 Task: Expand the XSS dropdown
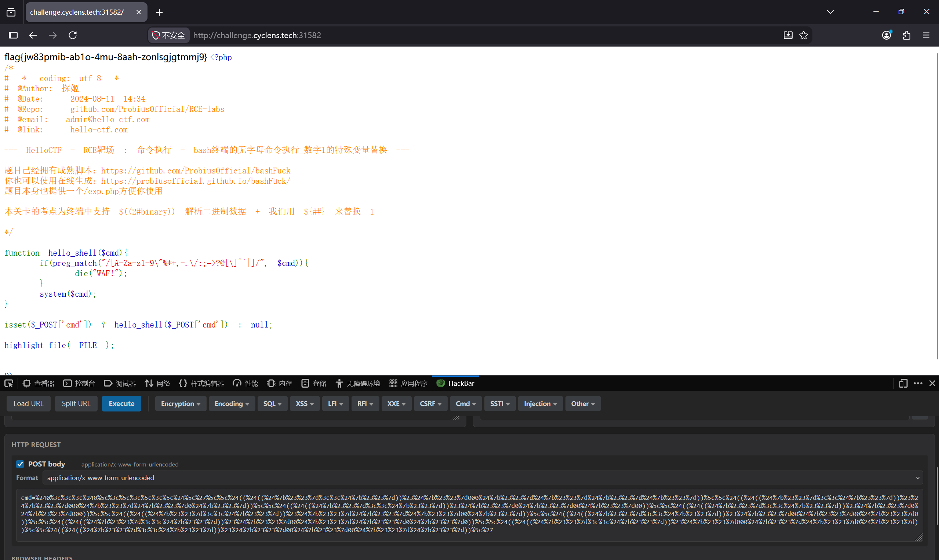click(x=305, y=403)
